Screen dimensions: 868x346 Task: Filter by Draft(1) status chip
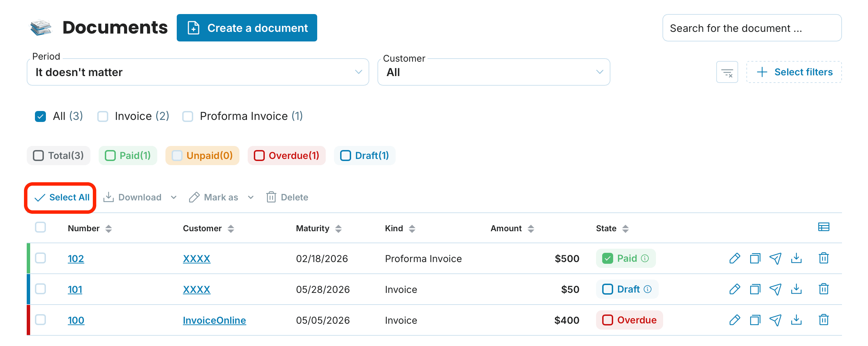(x=364, y=156)
